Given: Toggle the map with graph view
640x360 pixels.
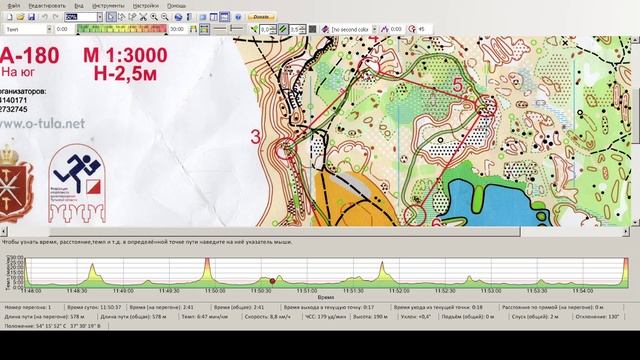Looking at the screenshot, I should click(224, 17).
